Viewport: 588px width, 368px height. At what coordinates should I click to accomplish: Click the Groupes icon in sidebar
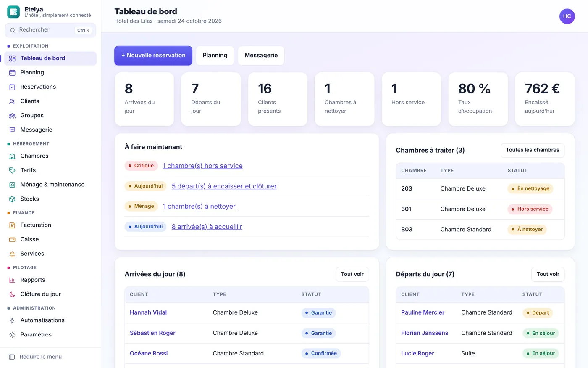click(x=12, y=116)
